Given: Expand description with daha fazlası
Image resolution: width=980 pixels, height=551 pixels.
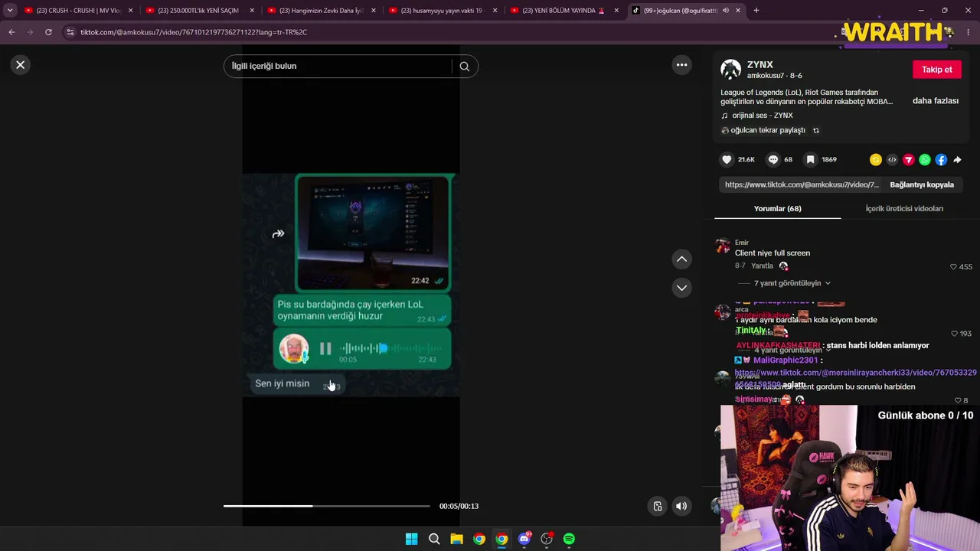Looking at the screenshot, I should pos(936,101).
